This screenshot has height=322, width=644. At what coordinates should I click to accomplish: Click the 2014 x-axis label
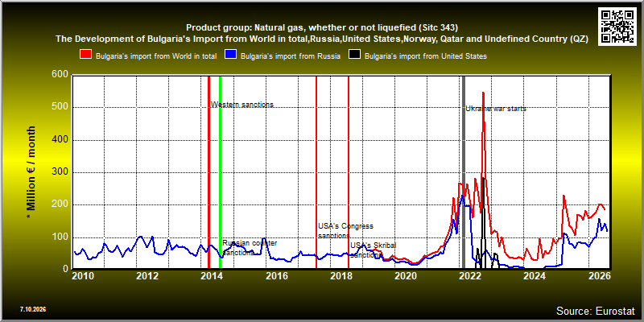point(212,276)
